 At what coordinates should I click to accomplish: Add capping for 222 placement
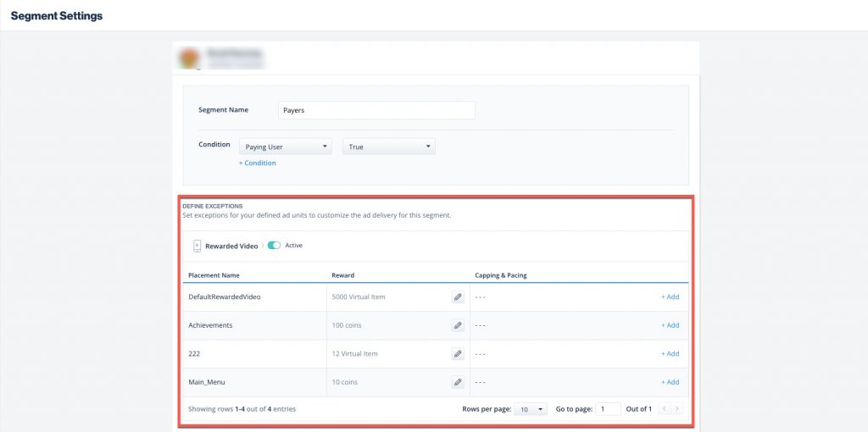[x=670, y=354]
